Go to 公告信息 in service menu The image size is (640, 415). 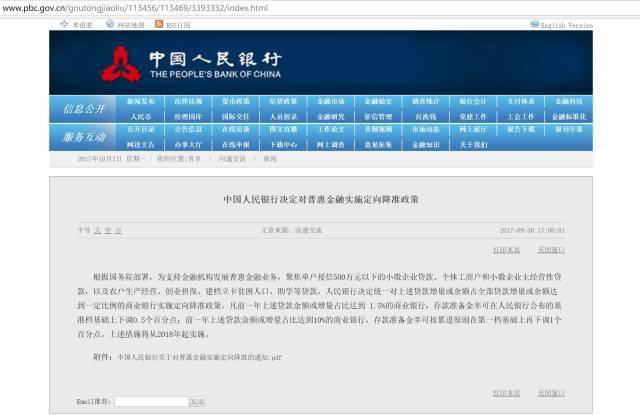(x=188, y=129)
